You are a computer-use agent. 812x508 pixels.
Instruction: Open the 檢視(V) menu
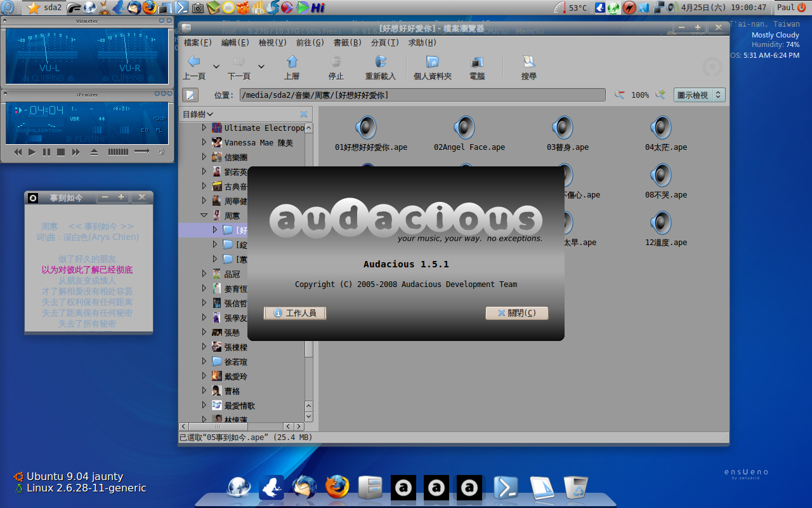272,43
